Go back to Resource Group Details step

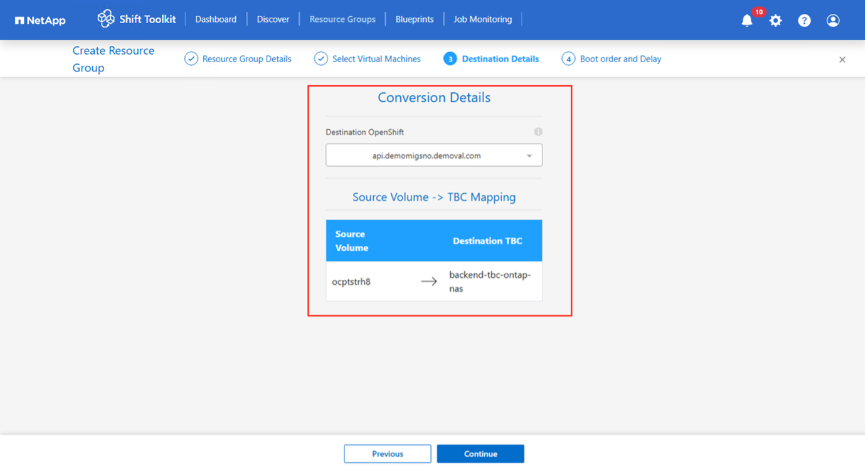pyautogui.click(x=238, y=59)
